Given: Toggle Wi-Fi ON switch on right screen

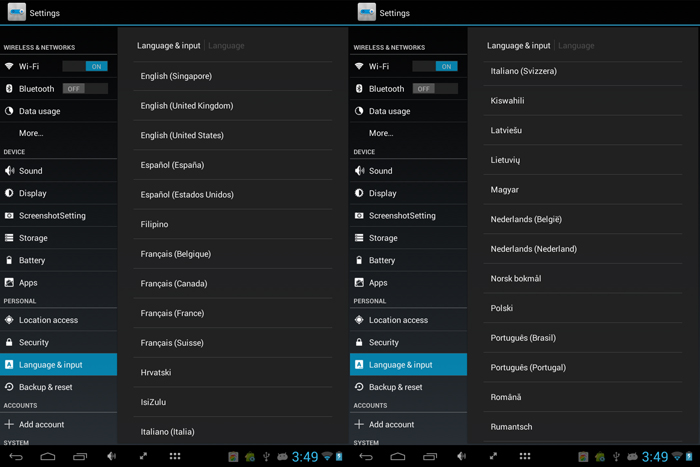Looking at the screenshot, I should [435, 67].
